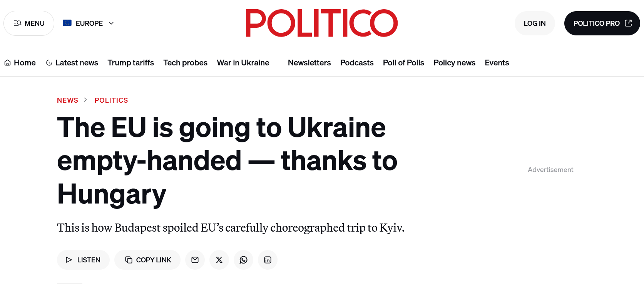Open the Home navigation link
The height and width of the screenshot is (287, 644).
[x=20, y=63]
